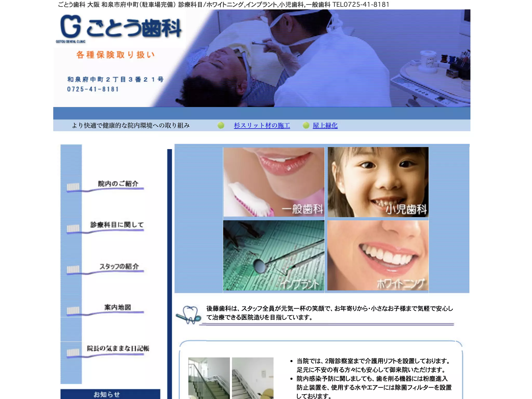Open the 屋上緑化 link
Viewport: 532px width, 399px height.
325,125
